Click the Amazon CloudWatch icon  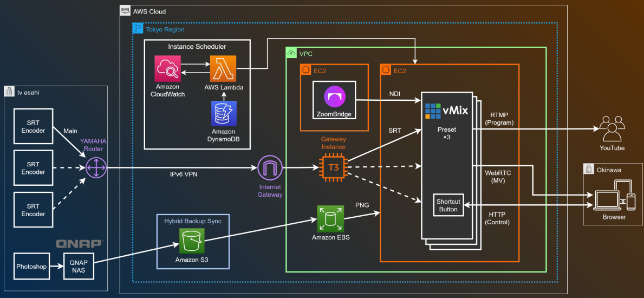(x=167, y=69)
